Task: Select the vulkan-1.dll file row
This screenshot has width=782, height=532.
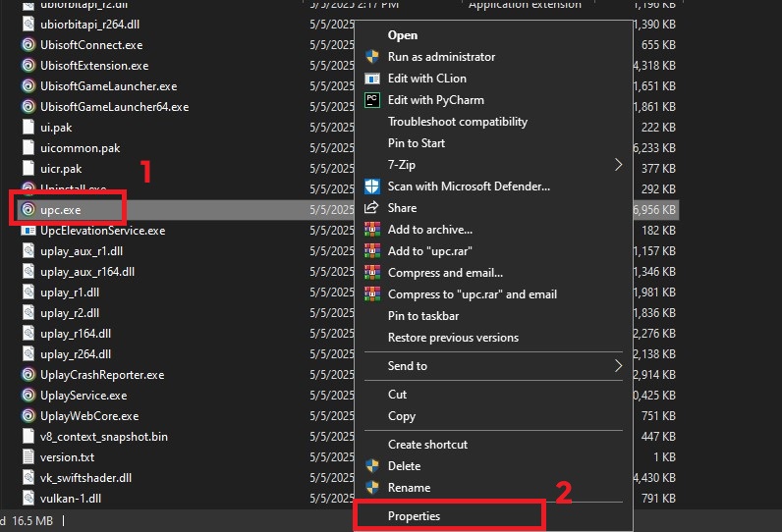Action: click(70, 499)
